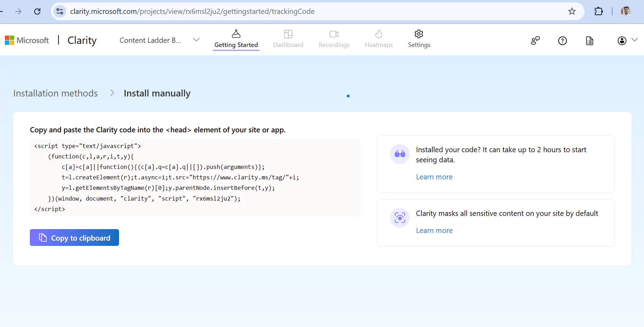Image resolution: width=644 pixels, height=327 pixels.
Task: Expand the account menu chevron
Action: click(x=635, y=40)
